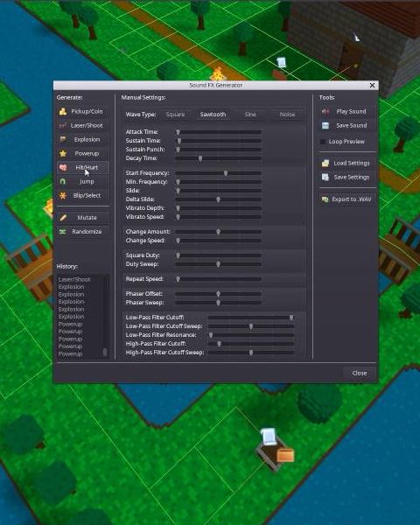Click the Duty Sweep slider
Image resolution: width=420 pixels, height=525 pixels.
click(218, 264)
